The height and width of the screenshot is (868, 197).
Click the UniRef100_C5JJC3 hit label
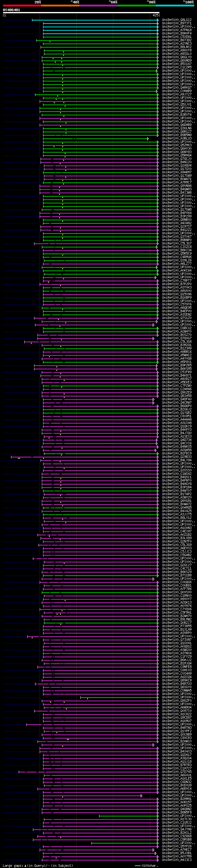click(177, 551)
